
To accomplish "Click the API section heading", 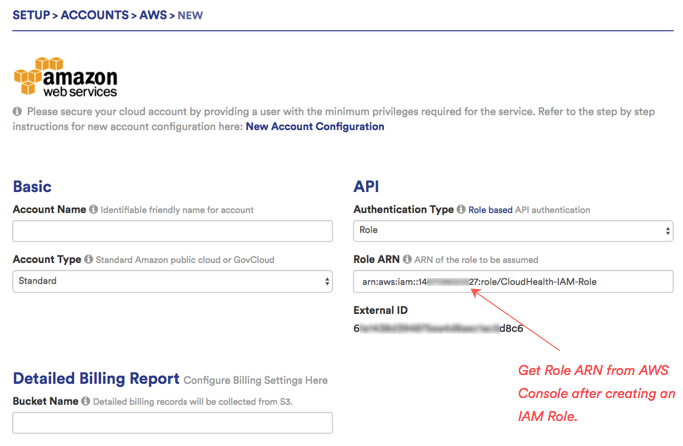I will tap(366, 187).
